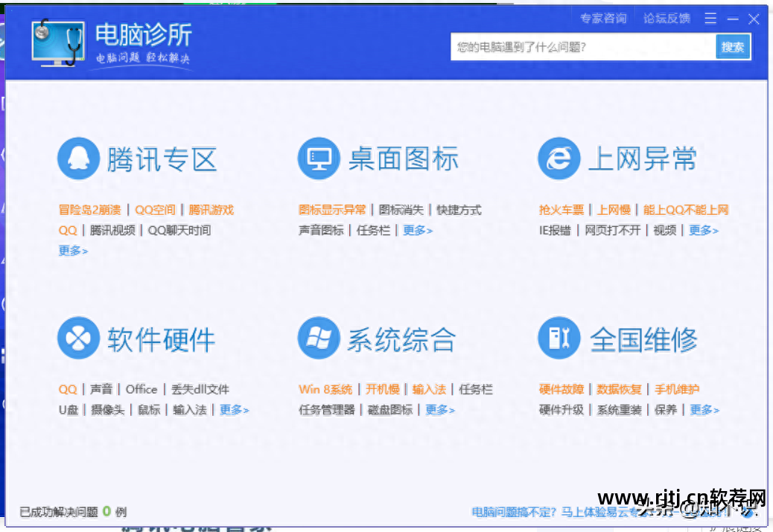Click the 搜索 search button
The width and height of the screenshot is (773, 532).
[x=733, y=46]
